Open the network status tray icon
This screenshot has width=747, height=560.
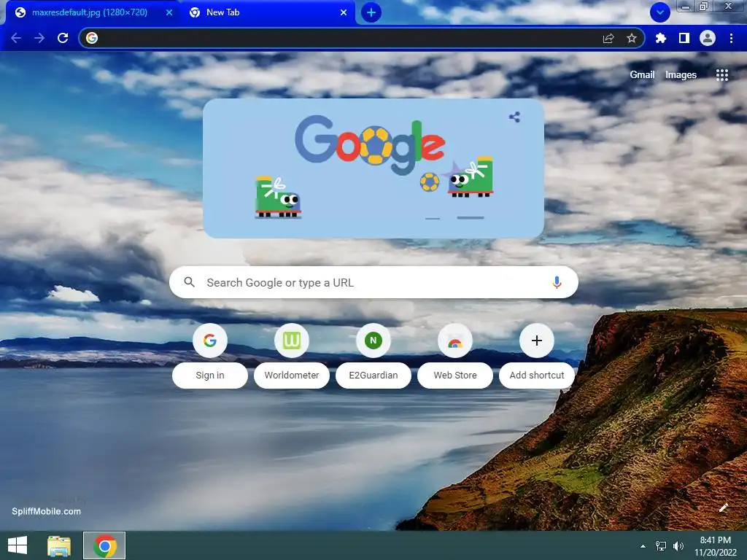tap(661, 546)
